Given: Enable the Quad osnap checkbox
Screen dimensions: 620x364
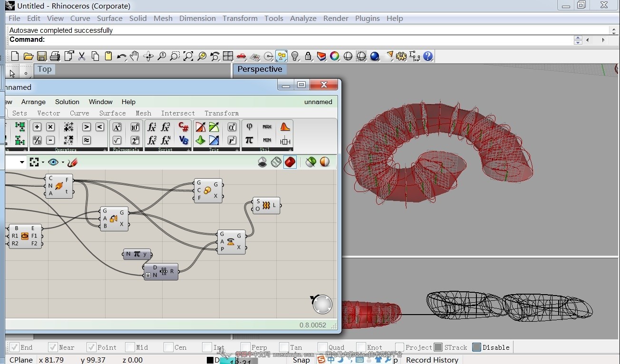Looking at the screenshot, I should pos(323,347).
